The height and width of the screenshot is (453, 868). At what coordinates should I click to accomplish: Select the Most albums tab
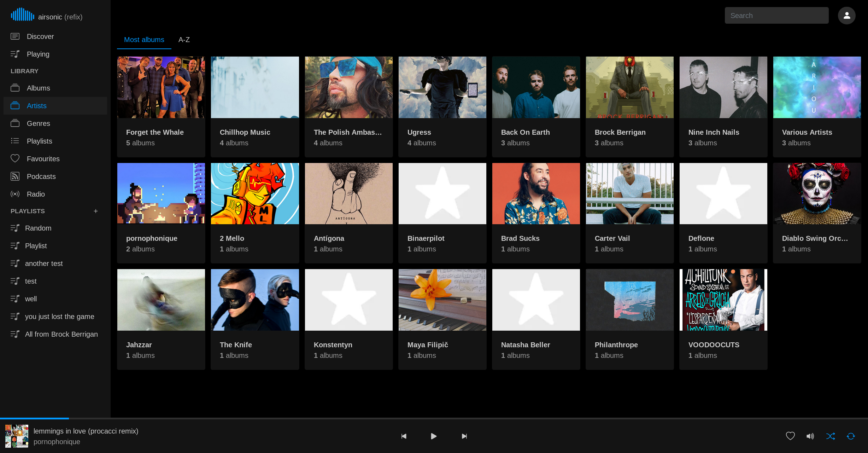(x=144, y=40)
